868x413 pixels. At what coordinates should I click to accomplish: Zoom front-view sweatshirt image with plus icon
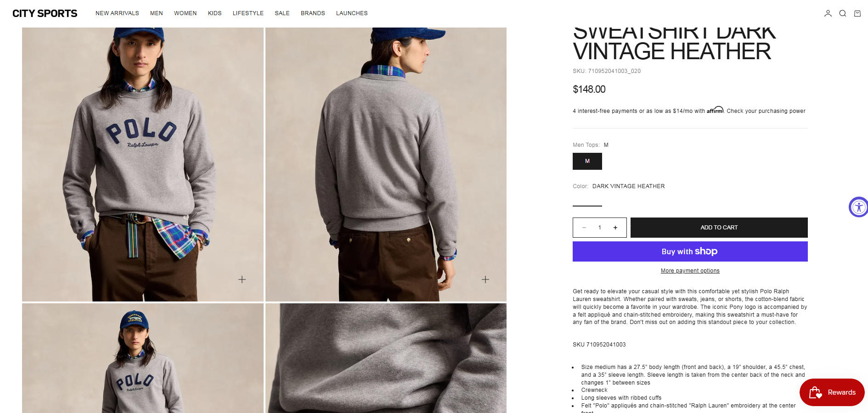[x=242, y=279]
